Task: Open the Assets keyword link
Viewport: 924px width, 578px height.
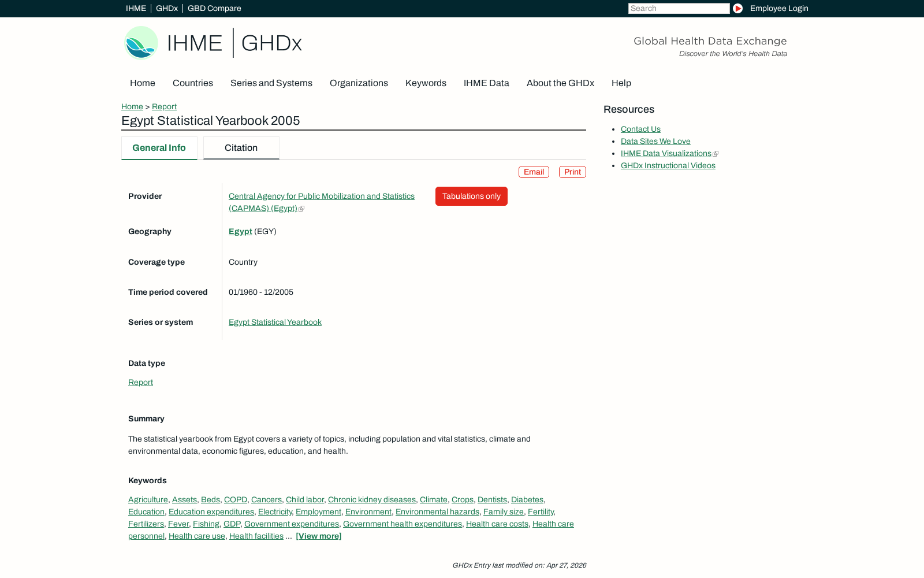Action: pyautogui.click(x=184, y=499)
